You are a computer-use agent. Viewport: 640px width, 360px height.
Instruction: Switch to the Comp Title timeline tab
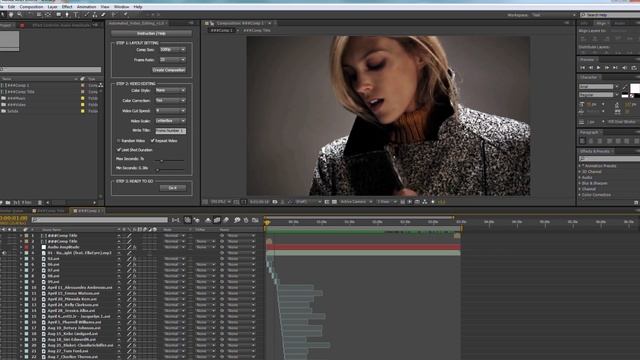(49, 211)
